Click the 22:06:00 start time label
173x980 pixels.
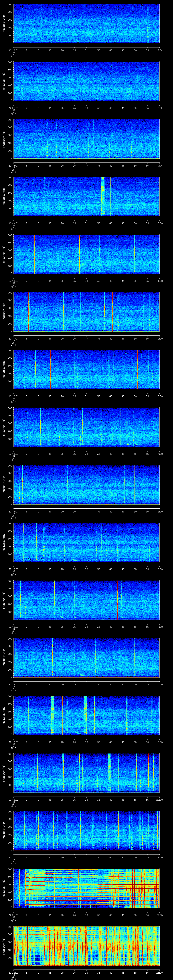[13, 50]
